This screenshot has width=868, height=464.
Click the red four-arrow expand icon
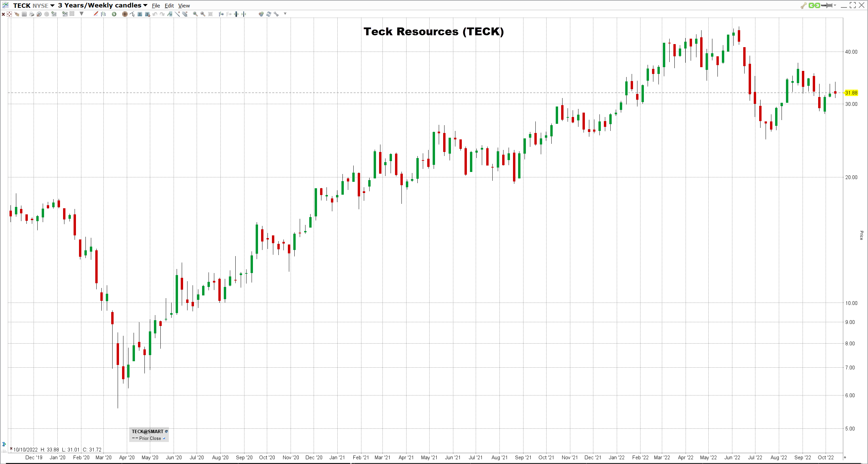(x=9, y=14)
